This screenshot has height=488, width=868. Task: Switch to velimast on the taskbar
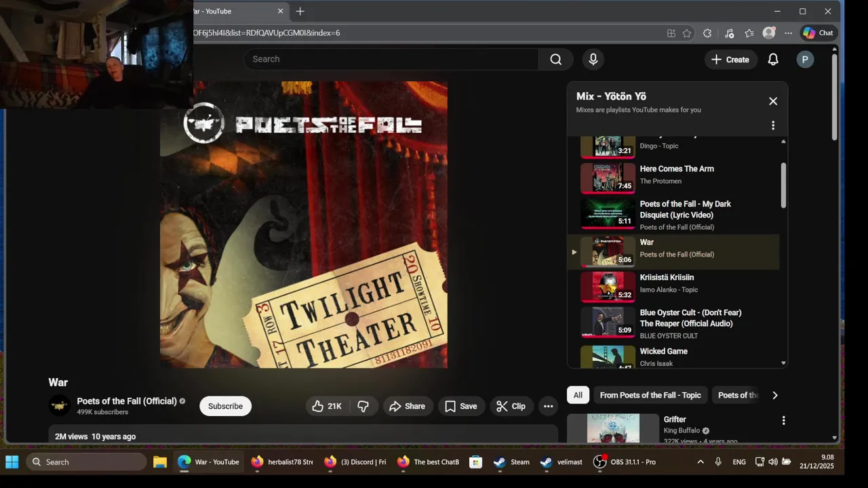[x=561, y=462]
